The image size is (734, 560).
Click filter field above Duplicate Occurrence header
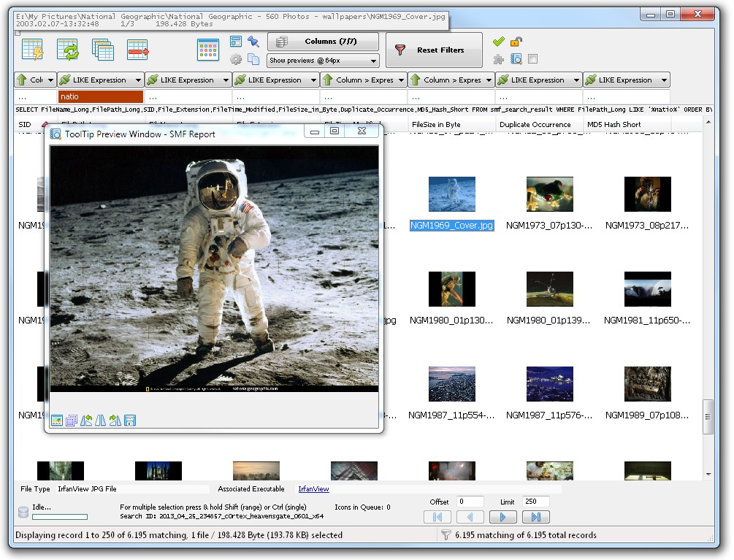(539, 97)
